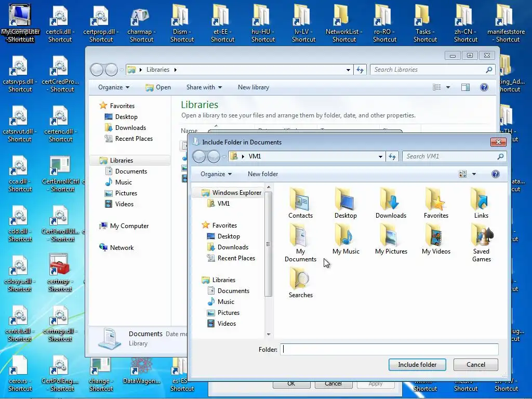The image size is (532, 399).
Task: Open Tasks shortcut folder on desktop
Action: coord(425,24)
